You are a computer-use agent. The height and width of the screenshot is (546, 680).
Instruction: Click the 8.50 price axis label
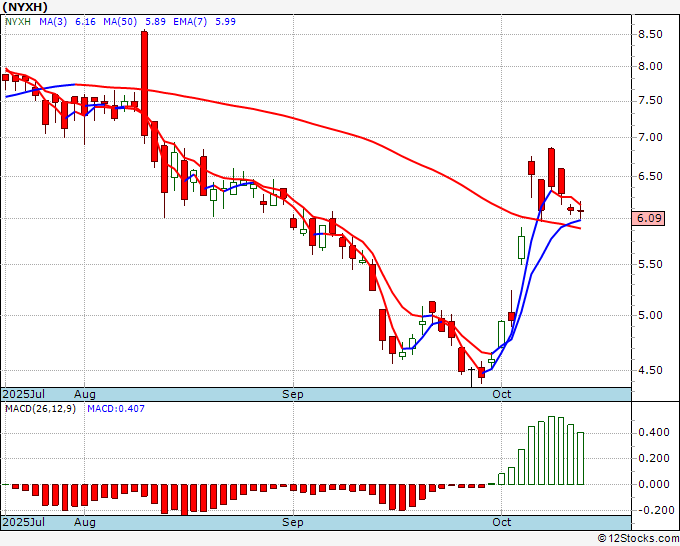(650, 34)
